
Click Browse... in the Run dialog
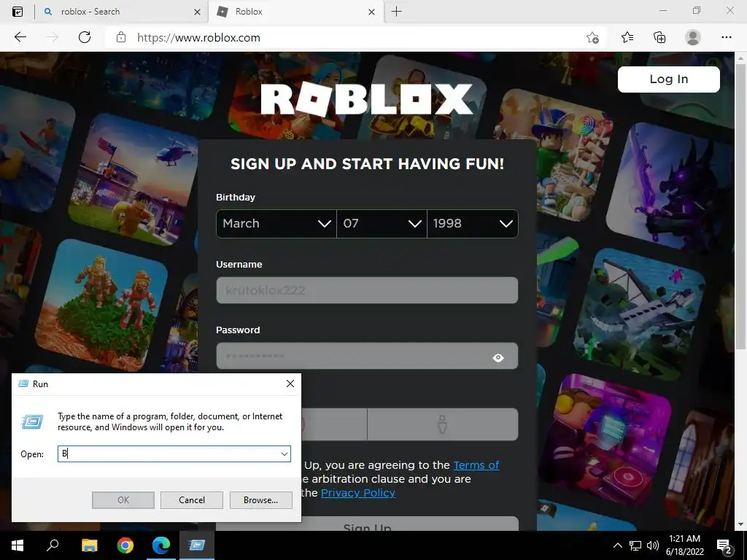(x=260, y=500)
